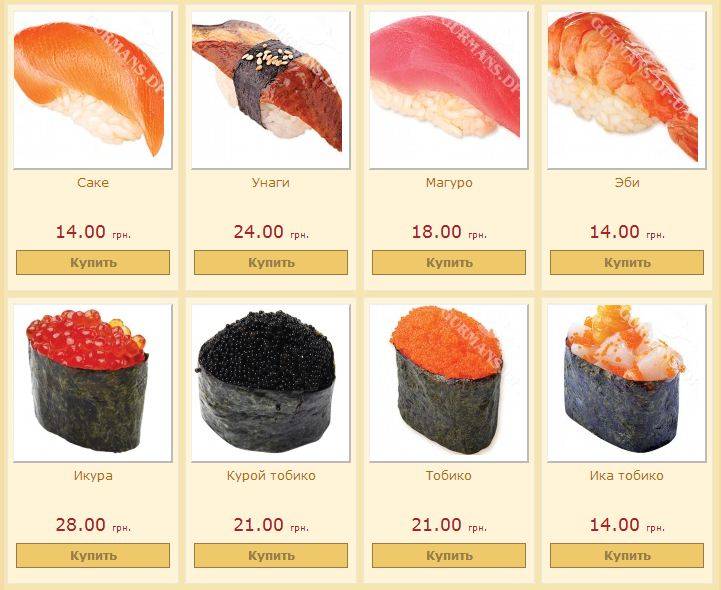The image size is (721, 590).
Task: Buy the Эби with the Купить button
Action: 627,263
